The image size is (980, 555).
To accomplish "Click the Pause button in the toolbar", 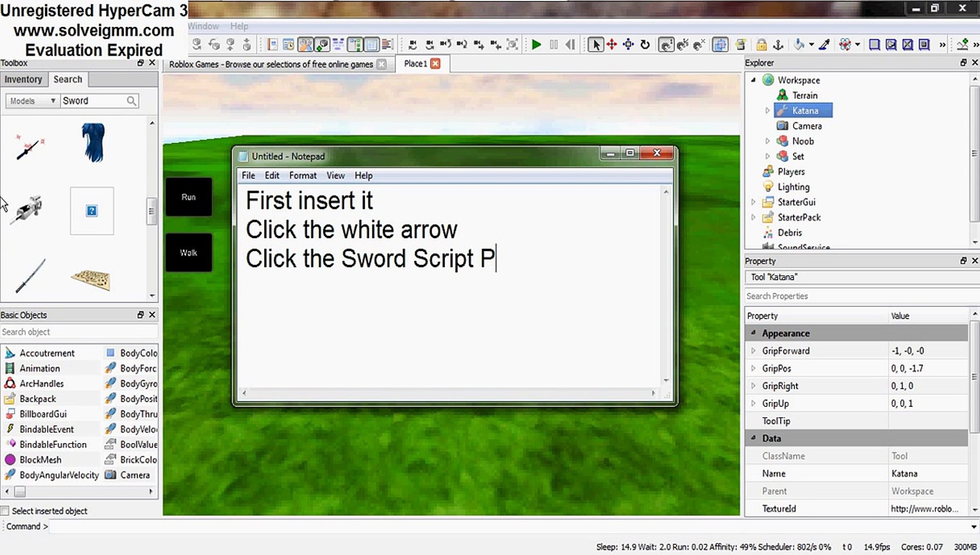I will [x=554, y=45].
